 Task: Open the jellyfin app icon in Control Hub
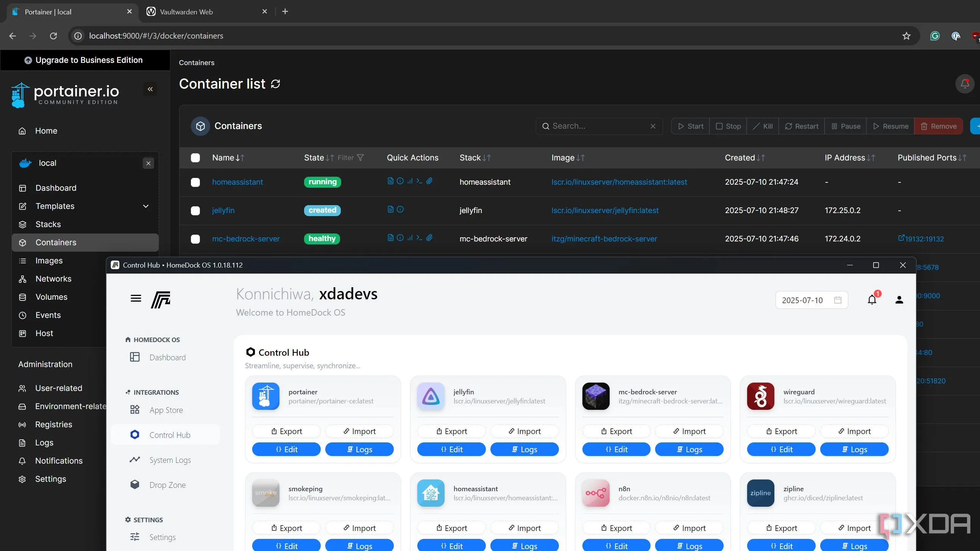point(431,396)
